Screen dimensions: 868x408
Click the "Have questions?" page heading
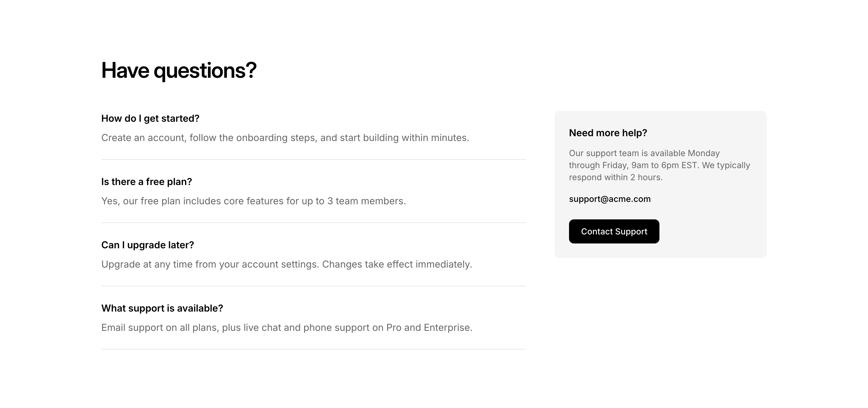click(x=179, y=71)
